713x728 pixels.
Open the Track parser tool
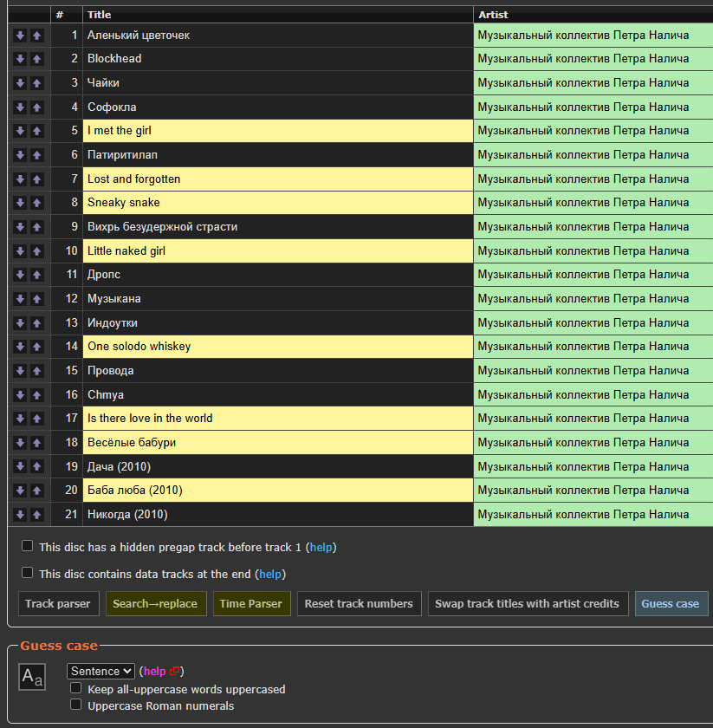click(59, 603)
